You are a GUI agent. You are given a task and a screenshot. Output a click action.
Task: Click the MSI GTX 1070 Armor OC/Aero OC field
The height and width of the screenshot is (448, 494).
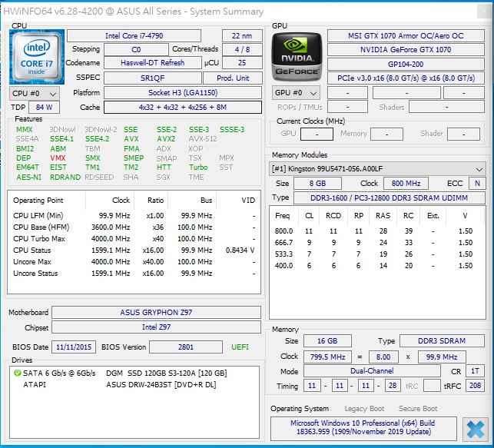pyautogui.click(x=406, y=36)
